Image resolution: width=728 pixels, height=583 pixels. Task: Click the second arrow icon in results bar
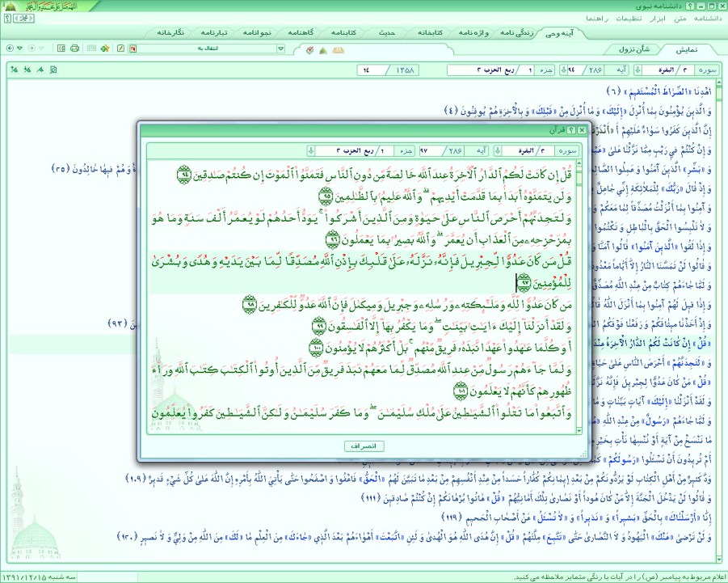27,70
